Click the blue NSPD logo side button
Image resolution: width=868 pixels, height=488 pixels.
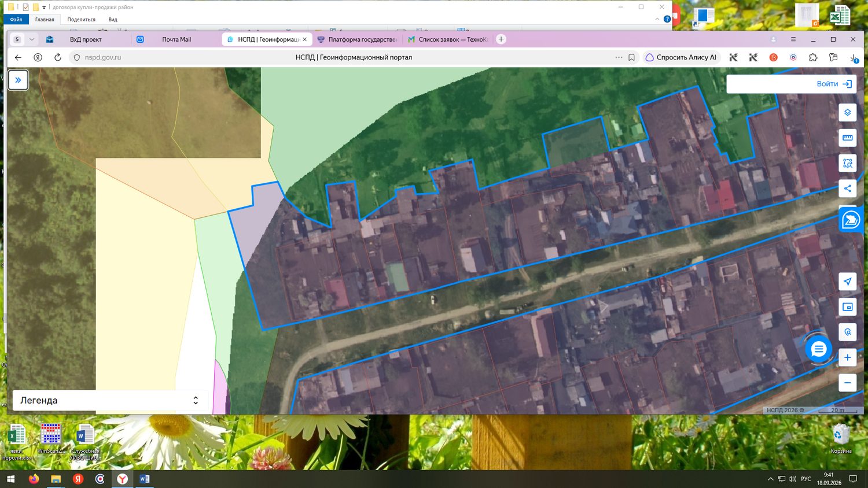[x=851, y=220]
